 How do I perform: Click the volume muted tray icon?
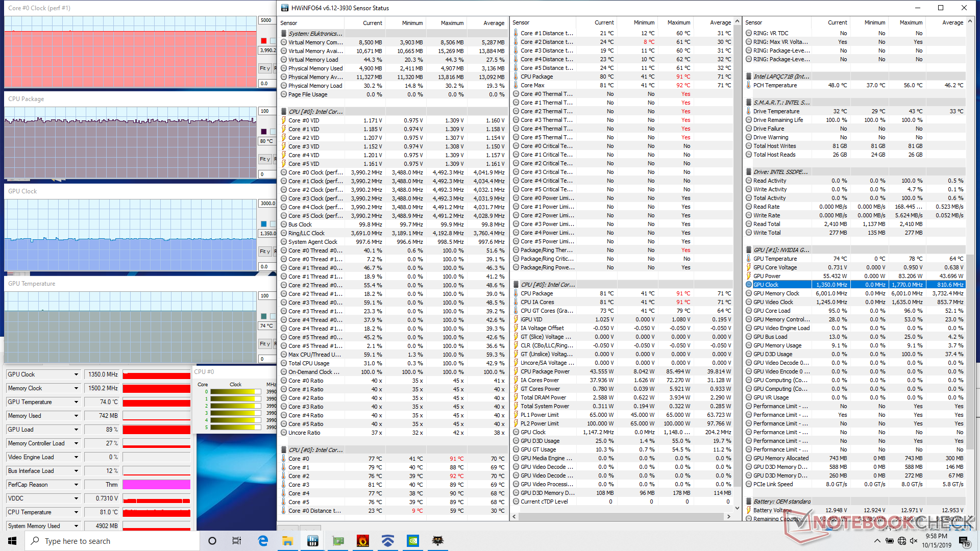(914, 541)
